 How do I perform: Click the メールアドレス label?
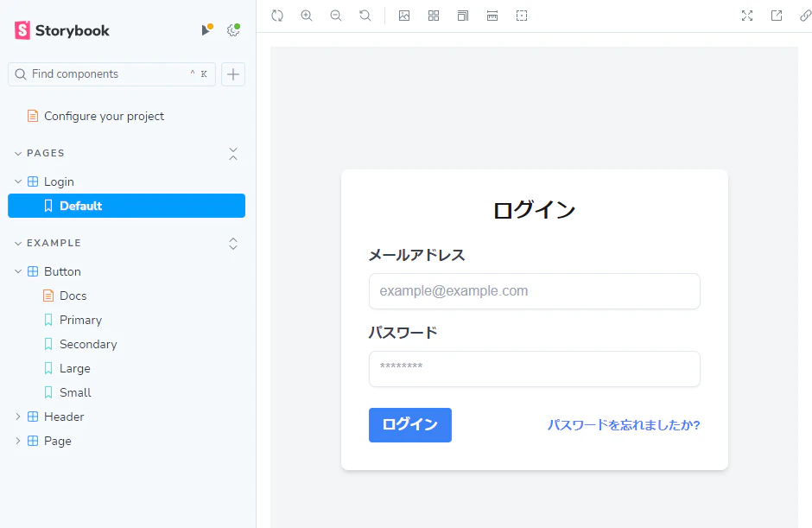pos(417,255)
